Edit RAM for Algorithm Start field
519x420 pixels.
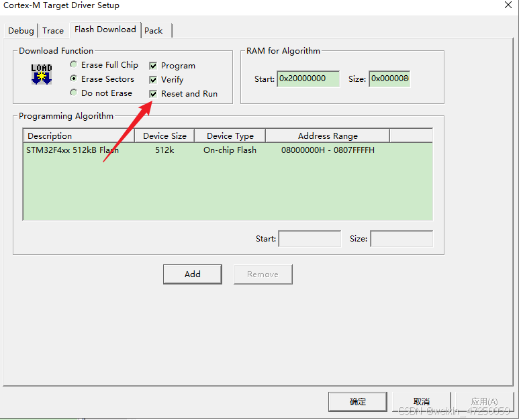click(308, 78)
